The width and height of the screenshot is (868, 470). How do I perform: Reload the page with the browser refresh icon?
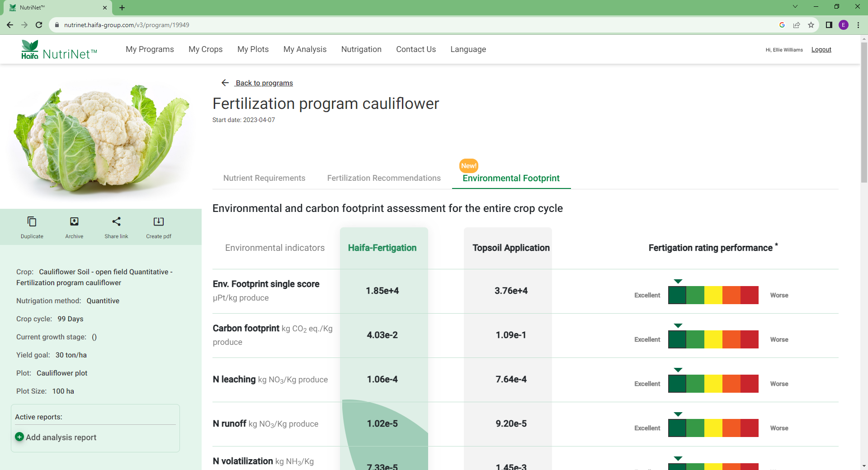click(x=39, y=25)
